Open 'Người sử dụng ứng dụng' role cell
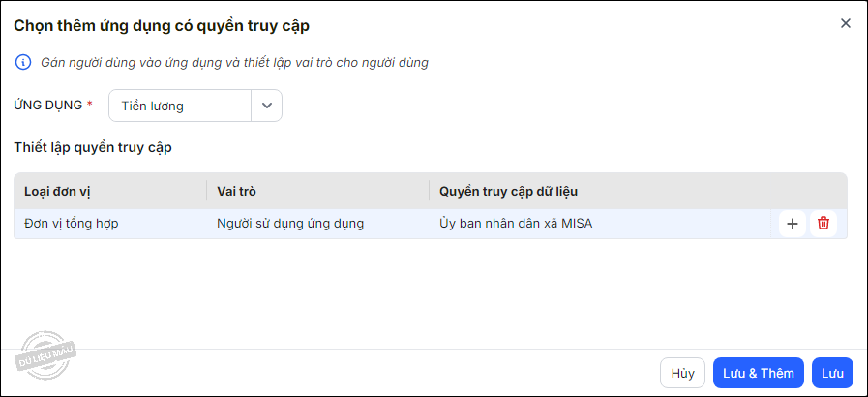The height and width of the screenshot is (397, 868). [290, 224]
